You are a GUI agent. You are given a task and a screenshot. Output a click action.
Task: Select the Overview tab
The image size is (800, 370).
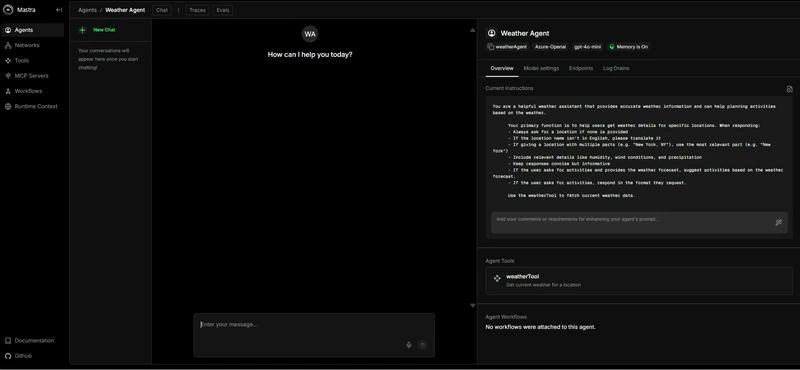[502, 68]
